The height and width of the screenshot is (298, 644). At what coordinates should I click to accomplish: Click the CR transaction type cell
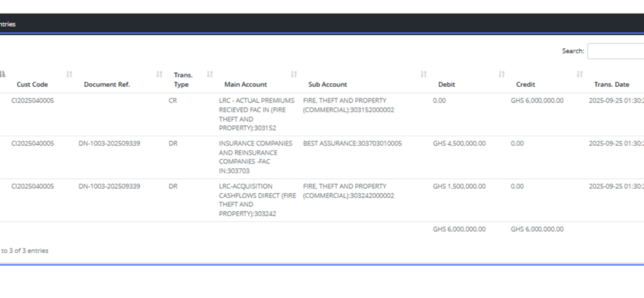coord(173,101)
